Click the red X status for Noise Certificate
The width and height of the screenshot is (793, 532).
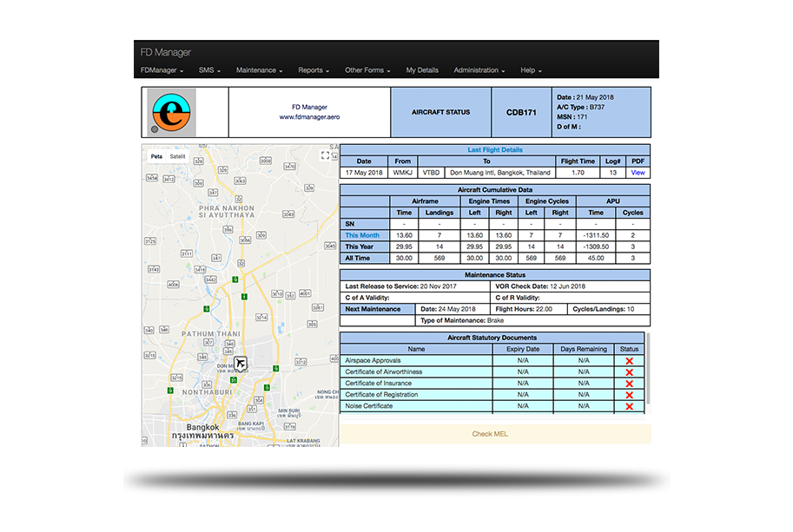[x=629, y=406]
